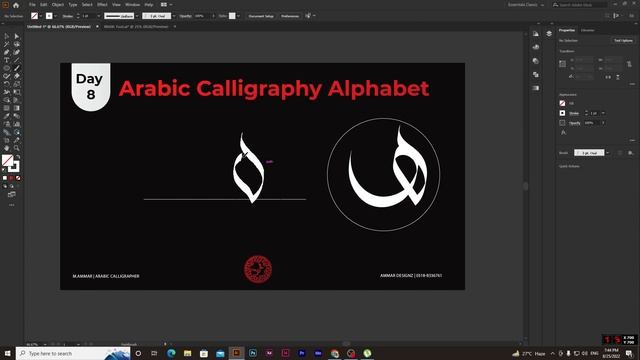The image size is (640, 360).
Task: Select the Gradient tool
Action: click(17, 108)
